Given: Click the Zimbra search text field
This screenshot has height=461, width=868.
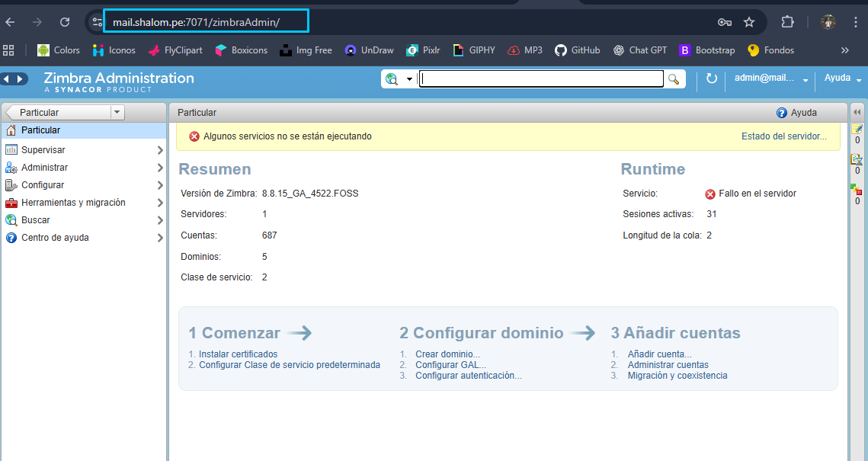Looking at the screenshot, I should pyautogui.click(x=541, y=78).
